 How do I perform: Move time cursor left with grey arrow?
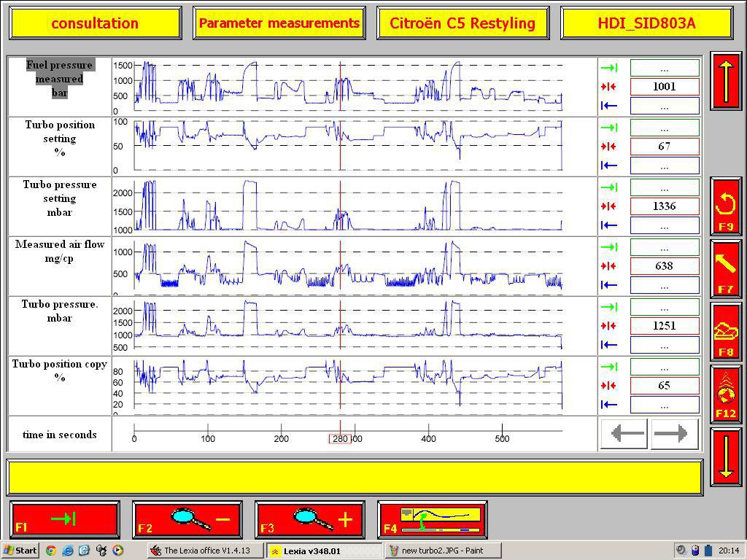coord(624,434)
